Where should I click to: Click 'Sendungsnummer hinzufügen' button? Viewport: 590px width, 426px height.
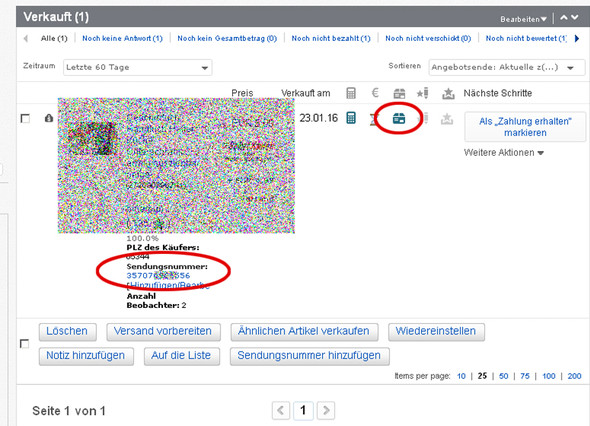pos(309,356)
